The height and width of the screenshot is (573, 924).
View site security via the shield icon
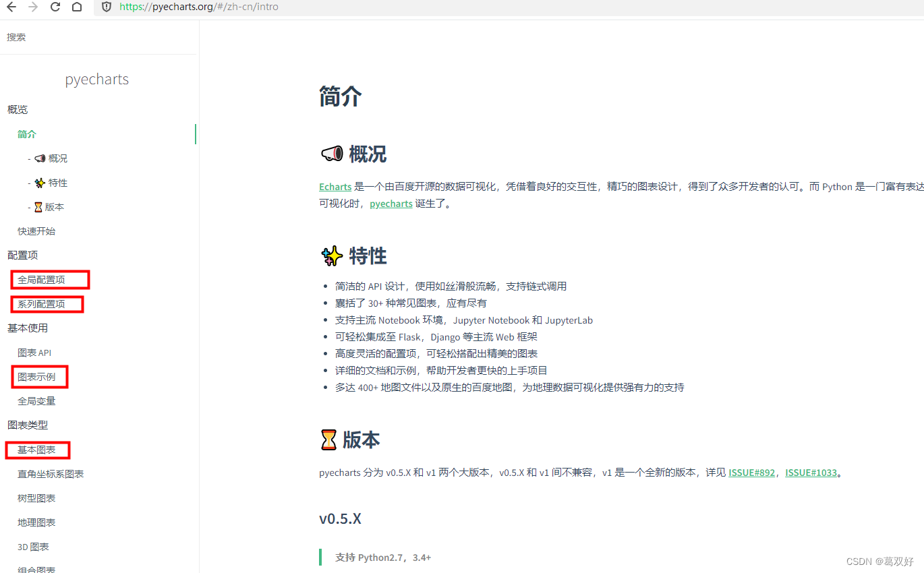pos(107,7)
